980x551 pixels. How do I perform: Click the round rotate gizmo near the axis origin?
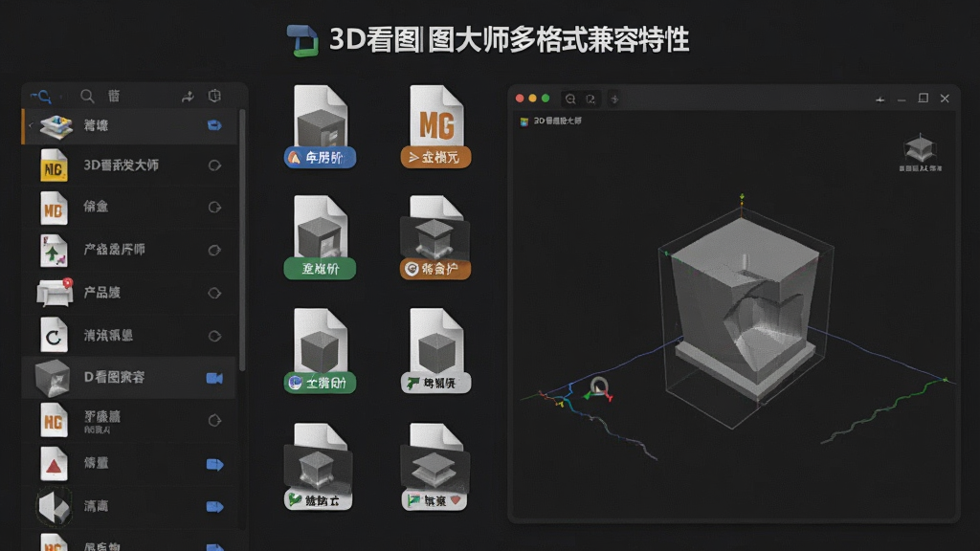pos(599,387)
